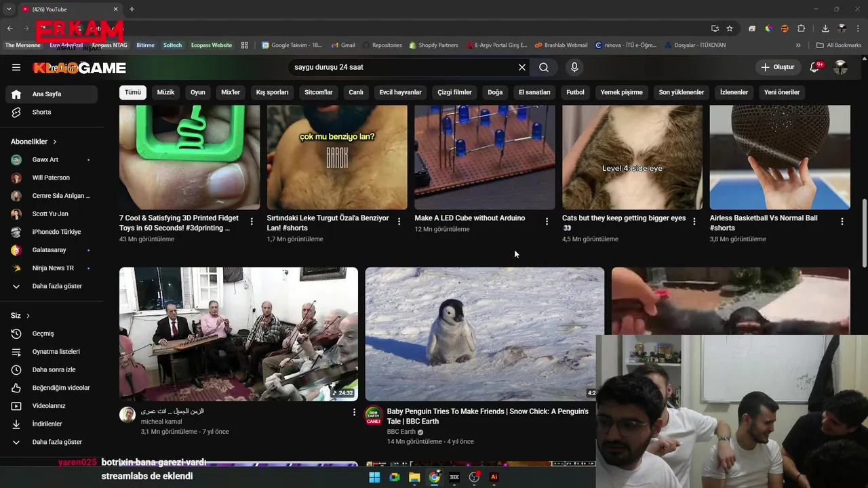Select the Canlı filter chip

[356, 92]
